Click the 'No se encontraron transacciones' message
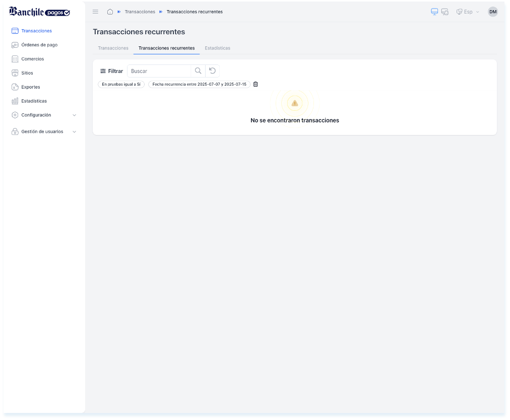 [295, 120]
